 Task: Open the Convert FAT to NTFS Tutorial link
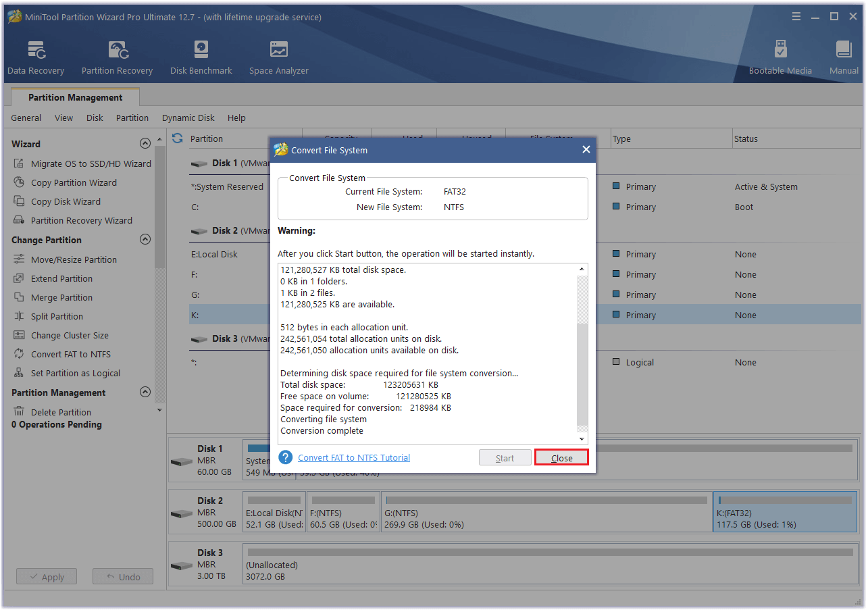354,457
